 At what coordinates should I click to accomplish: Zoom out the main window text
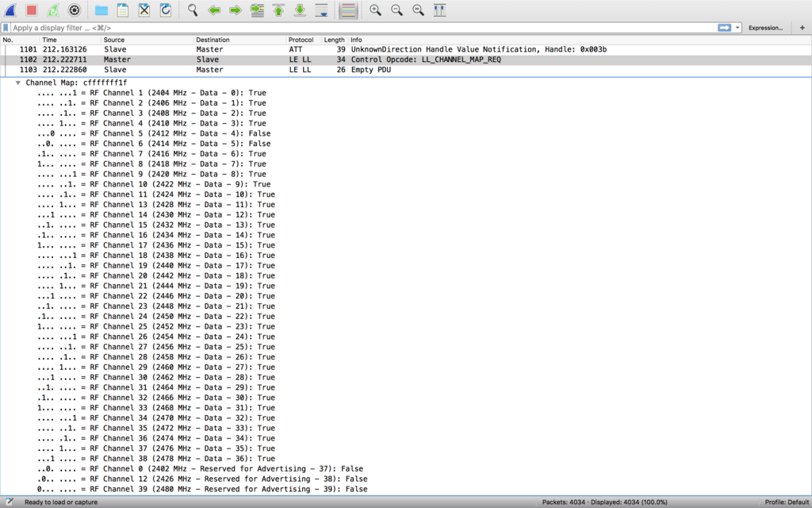click(x=396, y=10)
